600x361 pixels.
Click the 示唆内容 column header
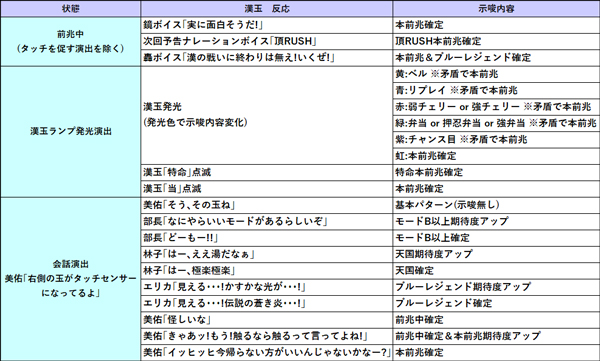point(496,8)
